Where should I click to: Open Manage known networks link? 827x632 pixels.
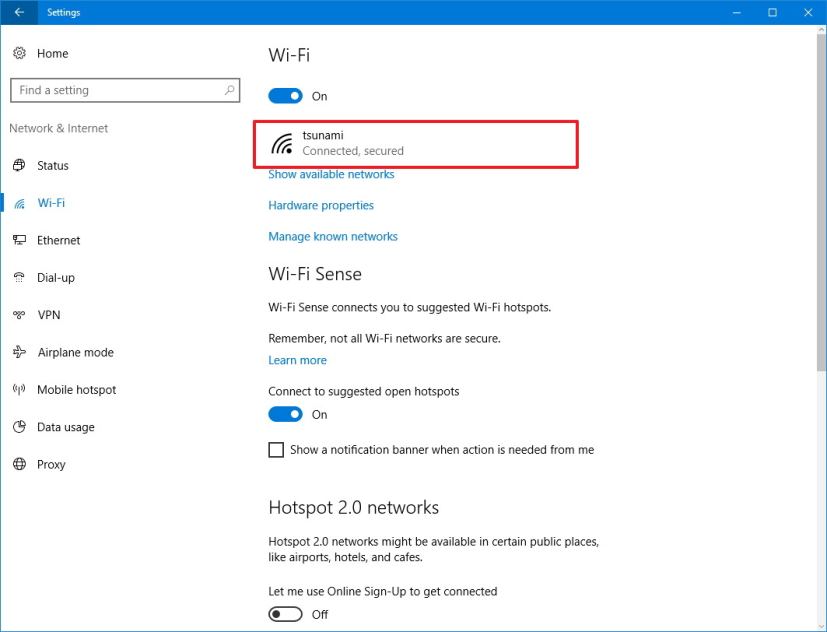(333, 236)
